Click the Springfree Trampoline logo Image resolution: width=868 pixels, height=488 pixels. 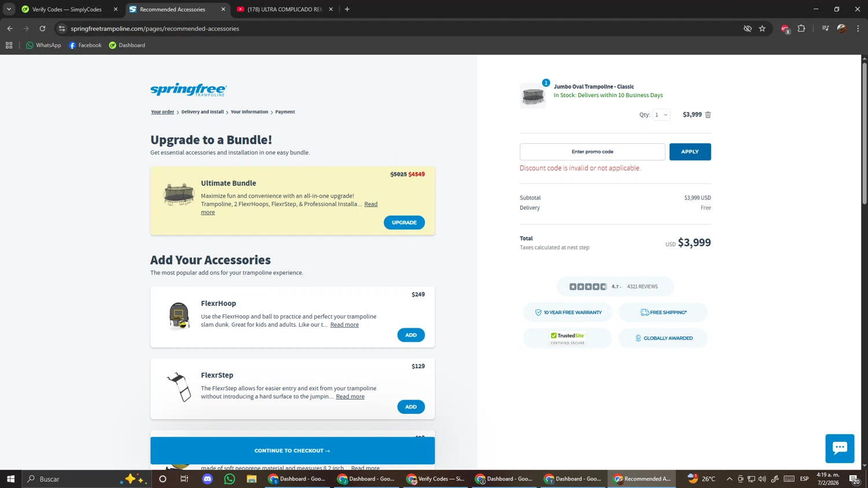point(189,90)
